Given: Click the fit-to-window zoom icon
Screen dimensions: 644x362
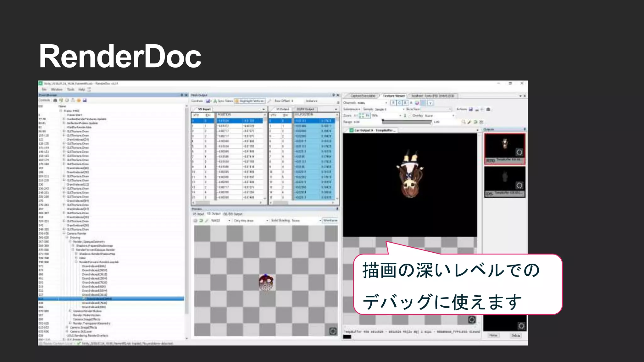Looking at the screenshot, I should [x=361, y=116].
